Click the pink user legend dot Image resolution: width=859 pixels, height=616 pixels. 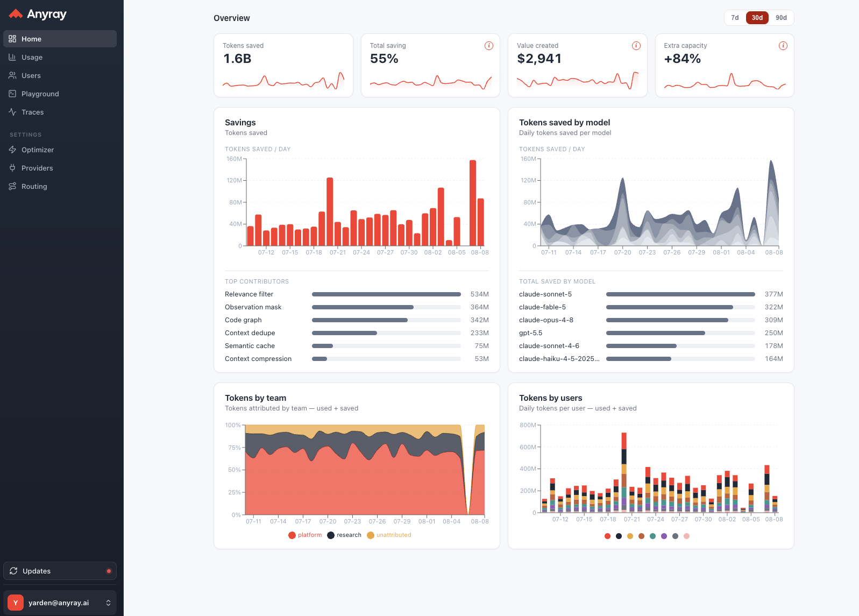pyautogui.click(x=686, y=536)
